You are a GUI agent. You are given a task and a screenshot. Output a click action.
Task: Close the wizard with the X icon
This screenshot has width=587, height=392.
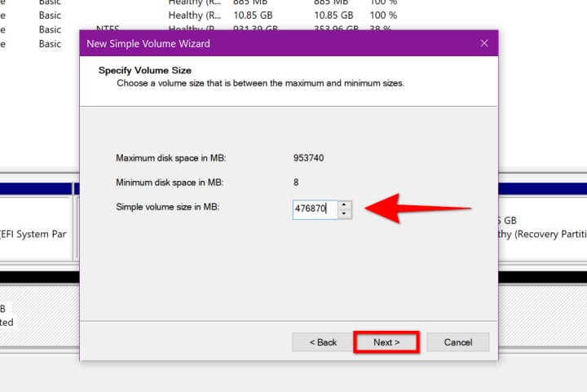click(484, 43)
